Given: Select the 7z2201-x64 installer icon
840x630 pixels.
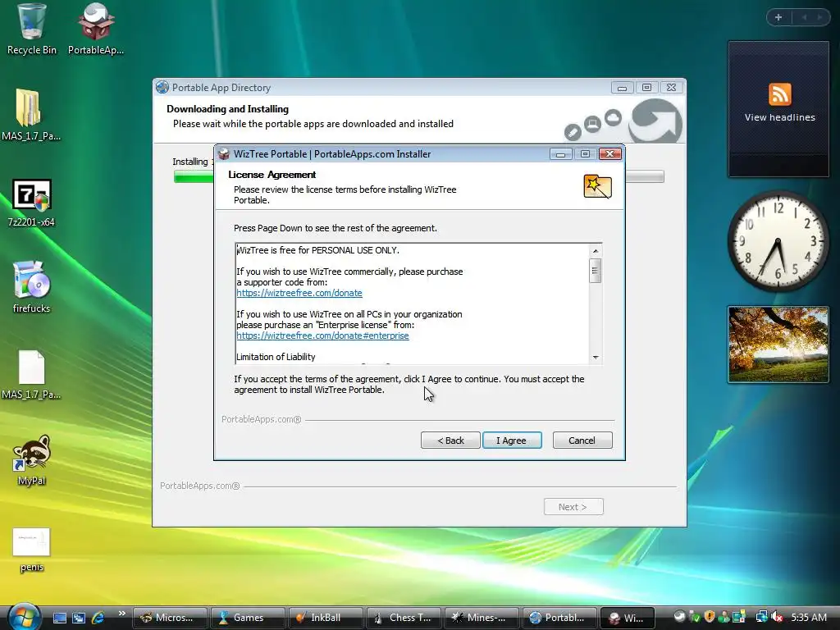Looking at the screenshot, I should tap(31, 203).
